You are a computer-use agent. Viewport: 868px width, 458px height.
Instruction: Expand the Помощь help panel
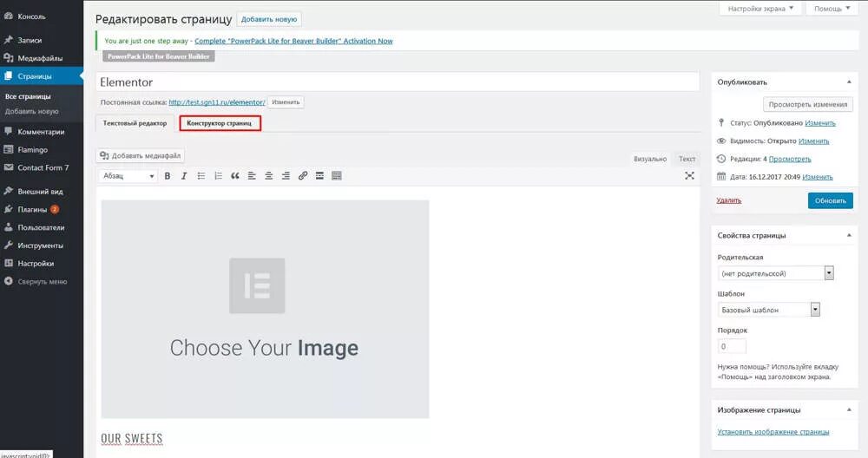coord(832,9)
